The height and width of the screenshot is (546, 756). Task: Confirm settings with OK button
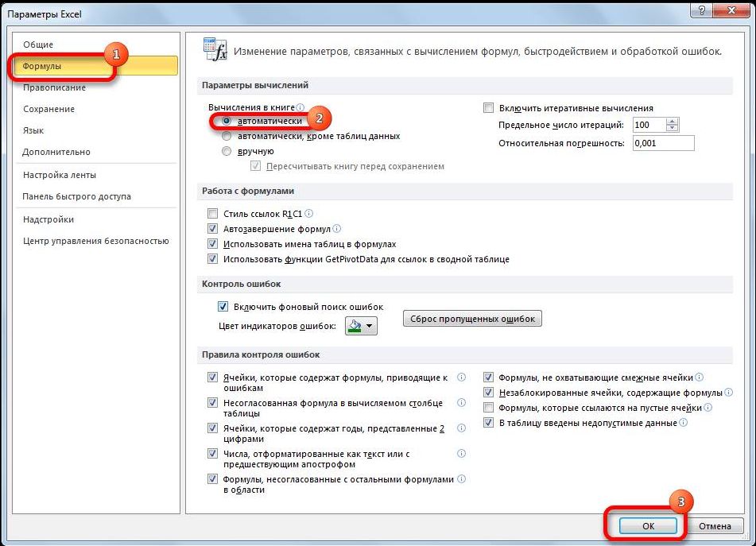(648, 526)
